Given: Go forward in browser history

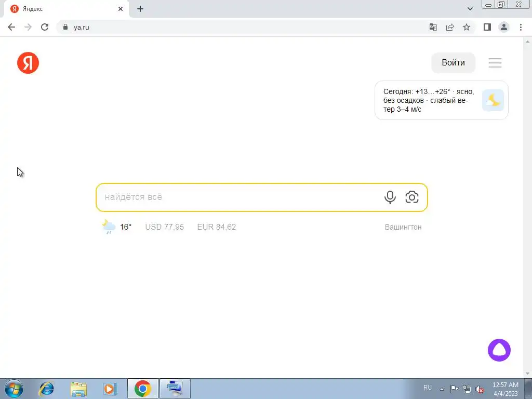Looking at the screenshot, I should 28,27.
